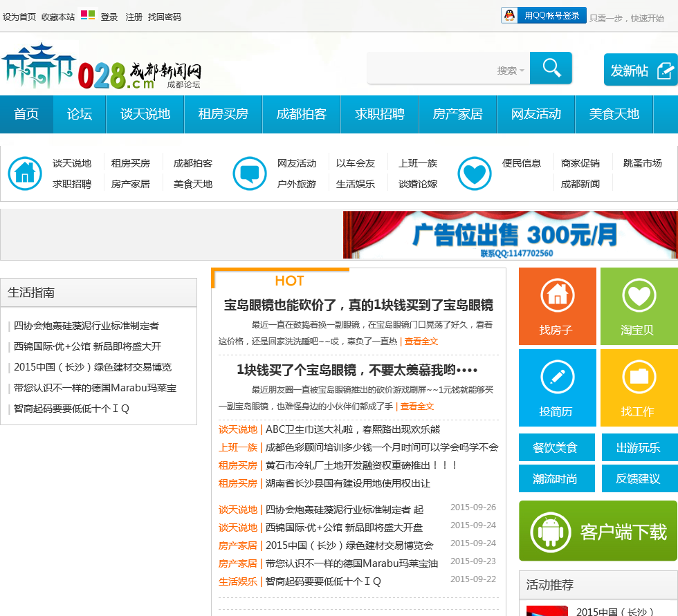678x616 pixels.
Task: Open 黄石市冷轧厂土地开发 post
Action: click(361, 465)
